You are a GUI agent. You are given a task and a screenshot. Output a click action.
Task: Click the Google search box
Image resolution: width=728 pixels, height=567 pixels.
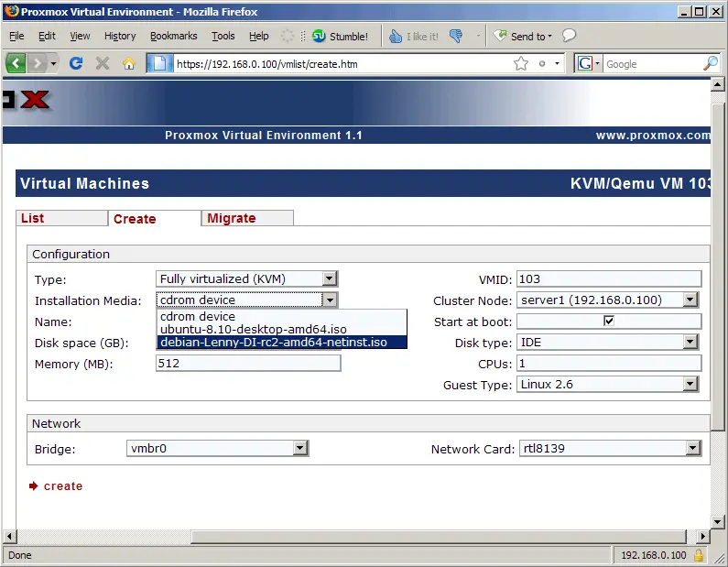(x=652, y=63)
